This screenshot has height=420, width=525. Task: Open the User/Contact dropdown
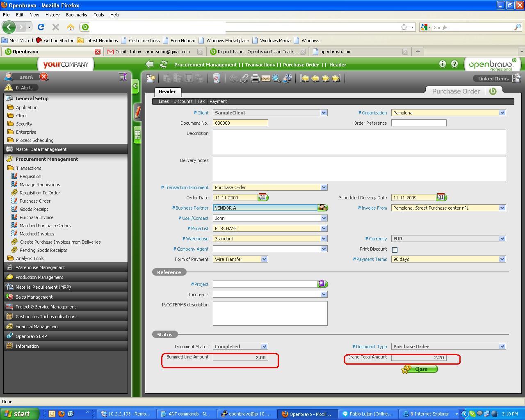point(324,218)
